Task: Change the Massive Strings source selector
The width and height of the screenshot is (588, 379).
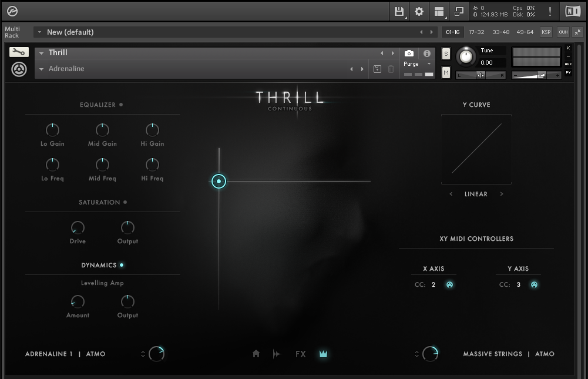Action: click(x=416, y=354)
